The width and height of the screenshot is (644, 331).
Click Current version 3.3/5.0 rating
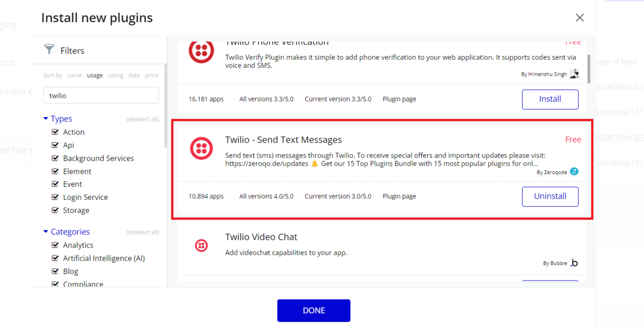click(x=338, y=99)
